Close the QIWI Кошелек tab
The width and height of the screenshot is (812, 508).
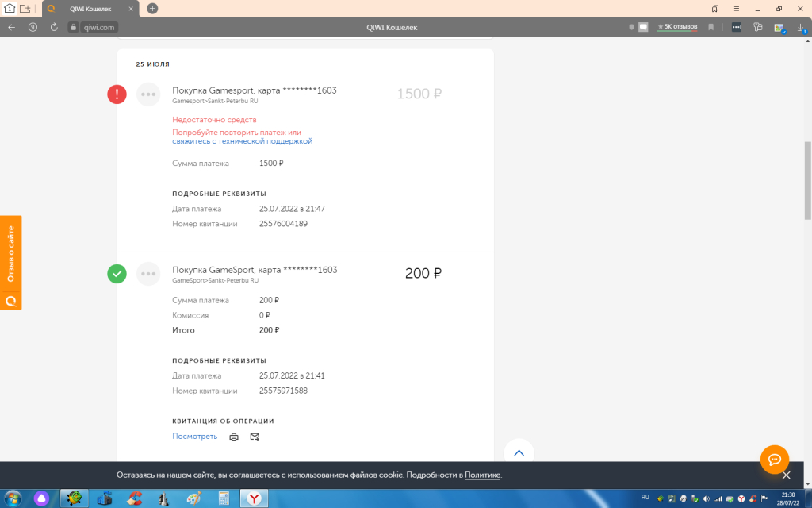pos(131,9)
